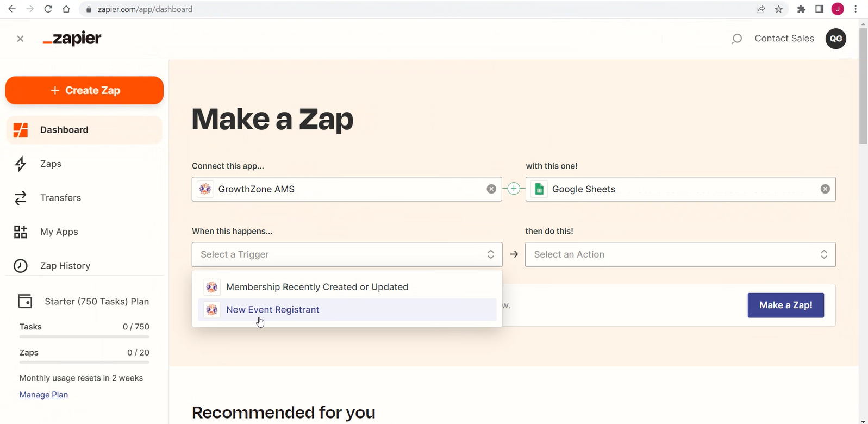Open the search magnifier icon

click(736, 39)
